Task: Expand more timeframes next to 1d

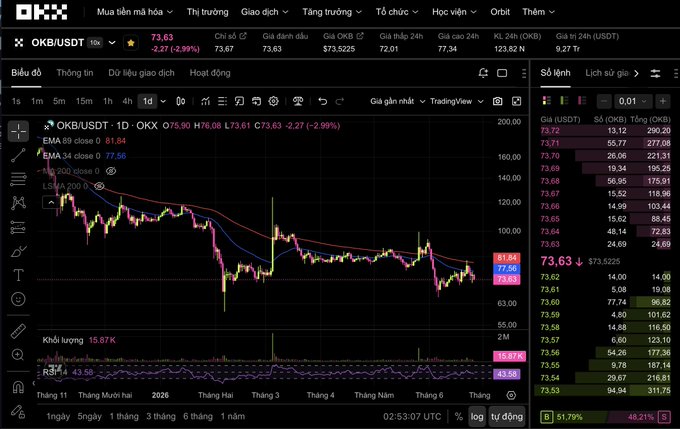Action: click(x=163, y=101)
